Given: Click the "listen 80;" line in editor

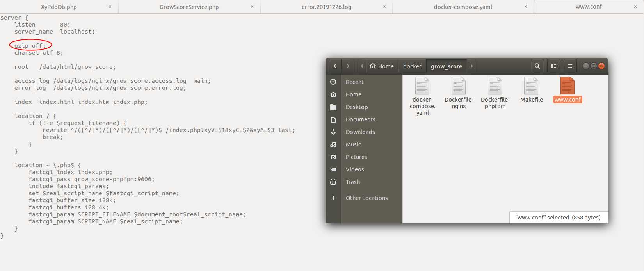Looking at the screenshot, I should [42, 25].
